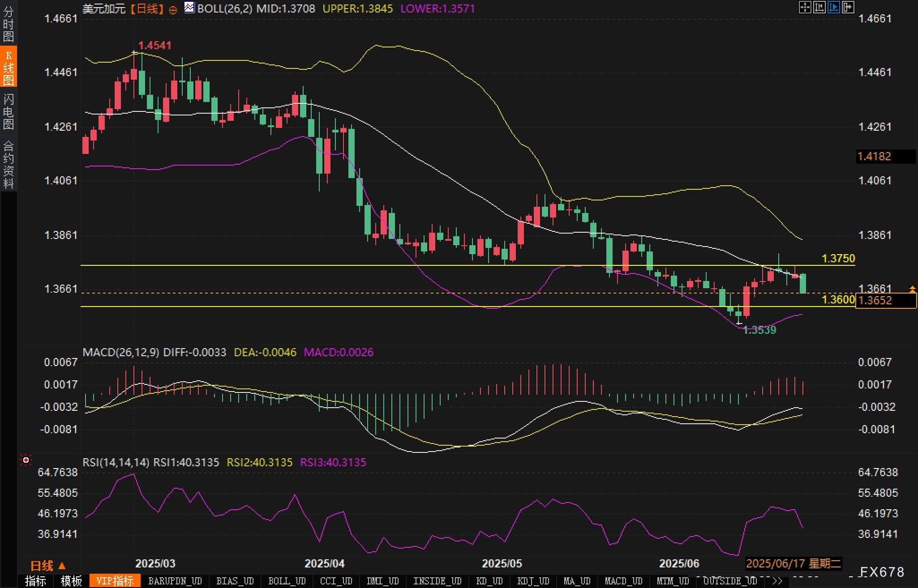This screenshot has width=918, height=588.
Task: Click the round icon after 美元加元【日线】
Action: [x=173, y=10]
